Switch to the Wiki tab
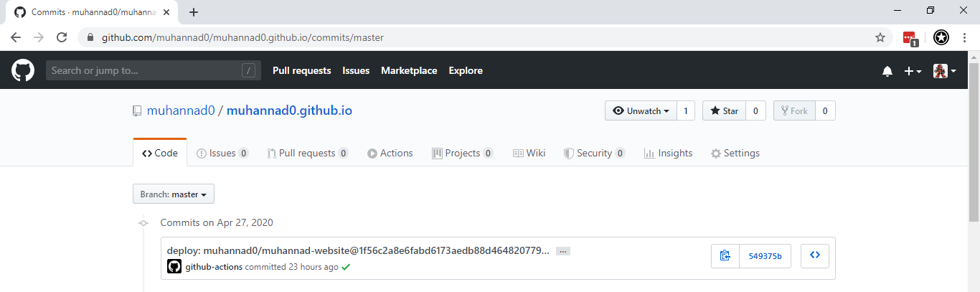Image resolution: width=980 pixels, height=292 pixels. pos(529,153)
